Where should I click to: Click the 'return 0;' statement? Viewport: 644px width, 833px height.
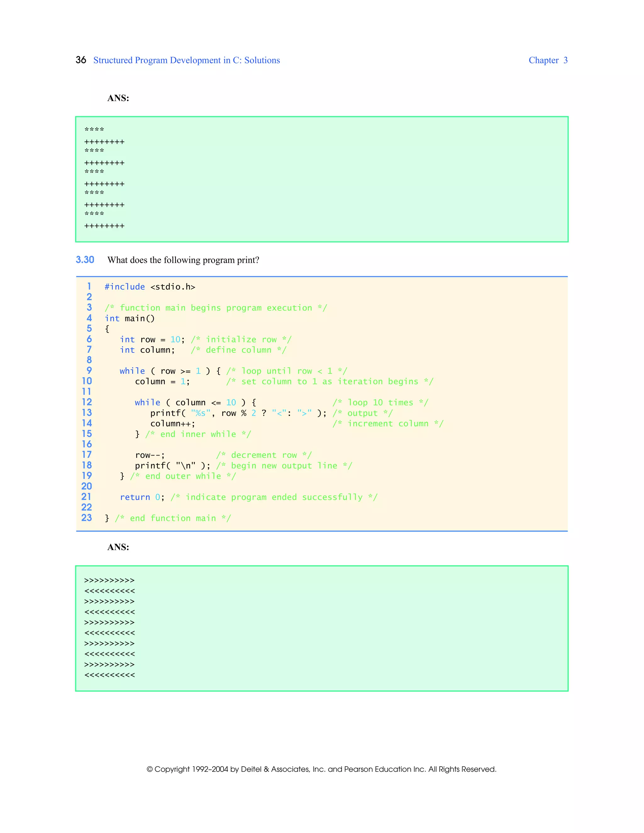142,497
